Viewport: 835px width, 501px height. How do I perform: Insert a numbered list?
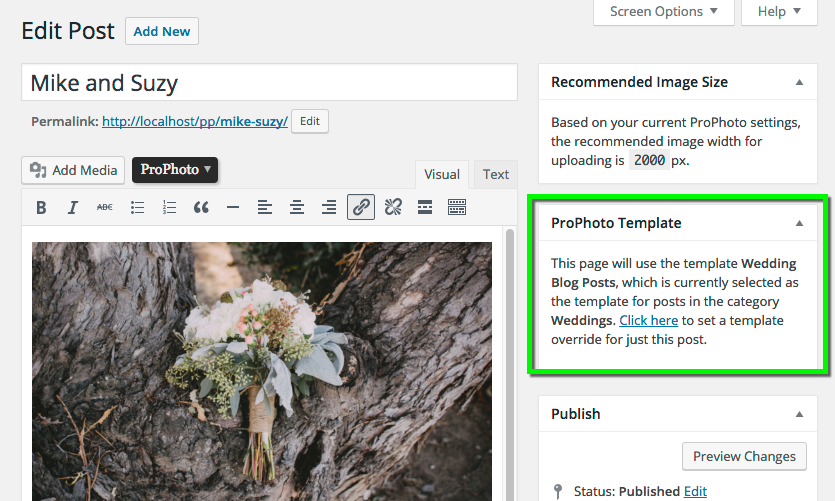tap(169, 207)
